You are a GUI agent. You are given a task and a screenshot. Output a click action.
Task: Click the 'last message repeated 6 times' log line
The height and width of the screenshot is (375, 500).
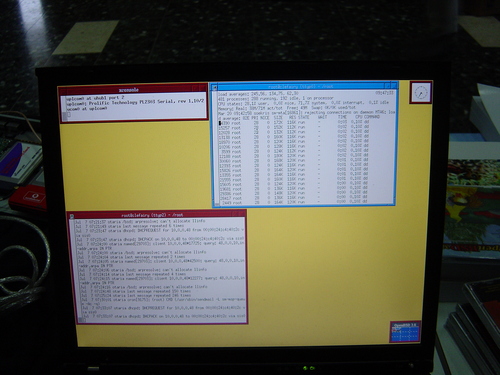[130, 226]
